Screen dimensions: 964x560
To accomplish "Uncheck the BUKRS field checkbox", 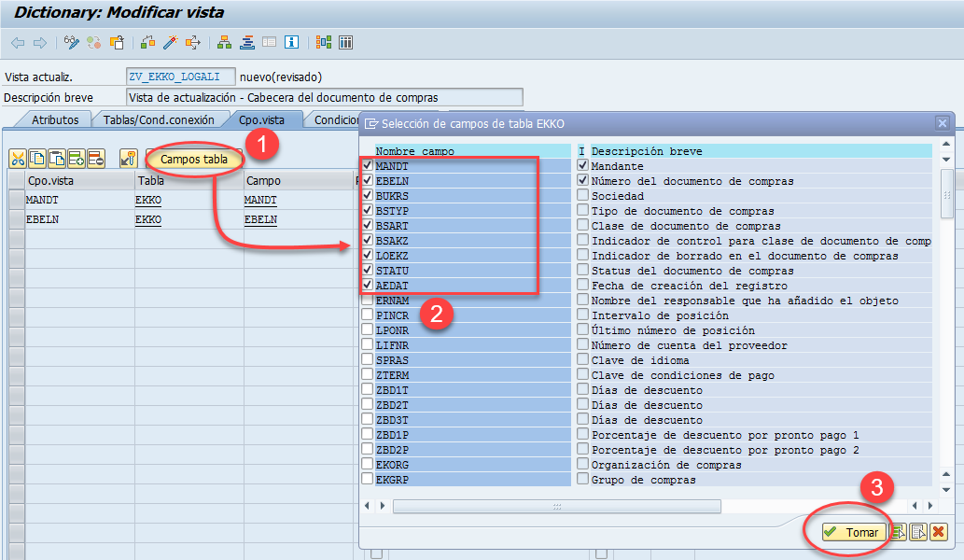I will click(x=368, y=195).
